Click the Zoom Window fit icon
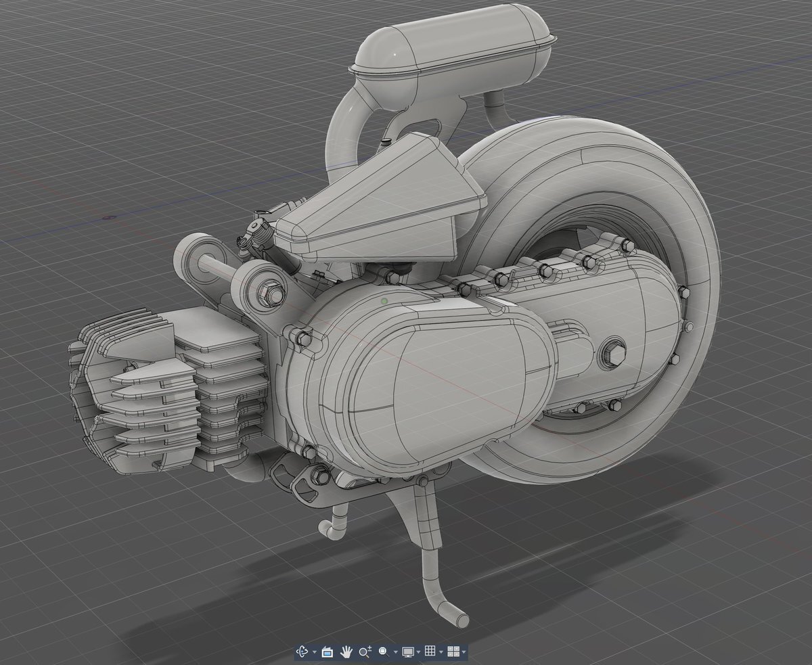Screen dimensions: 812x665 point(383,651)
